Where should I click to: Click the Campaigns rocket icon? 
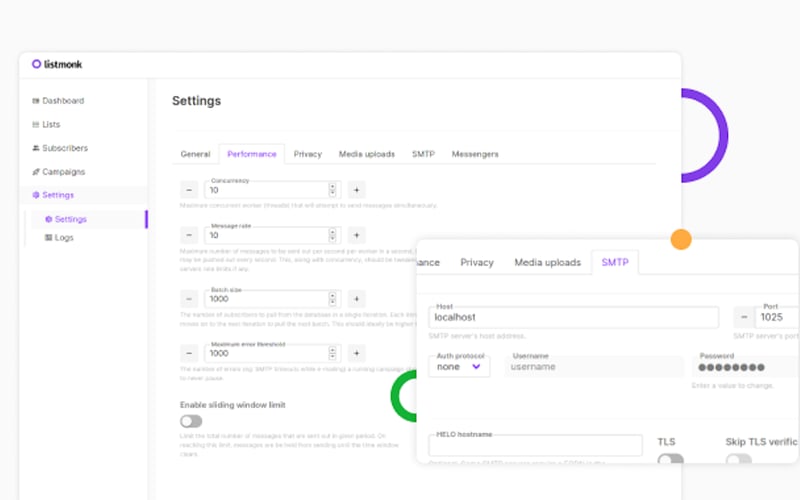(x=35, y=171)
